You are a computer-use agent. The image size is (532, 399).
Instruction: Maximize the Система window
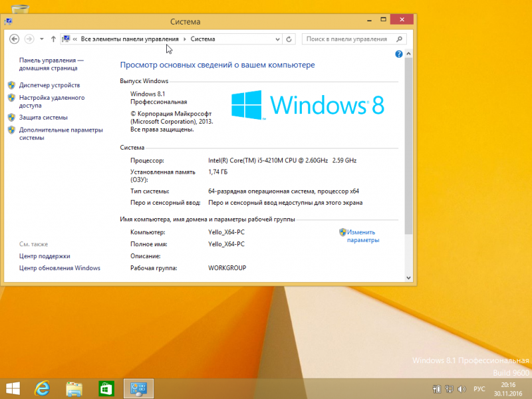coord(384,20)
